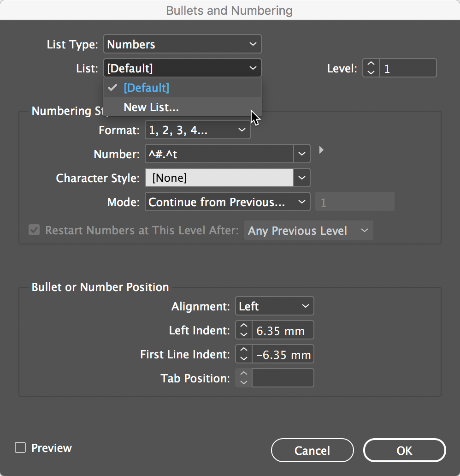
Task: Expand the List Type Numbers dropdown
Action: [183, 44]
